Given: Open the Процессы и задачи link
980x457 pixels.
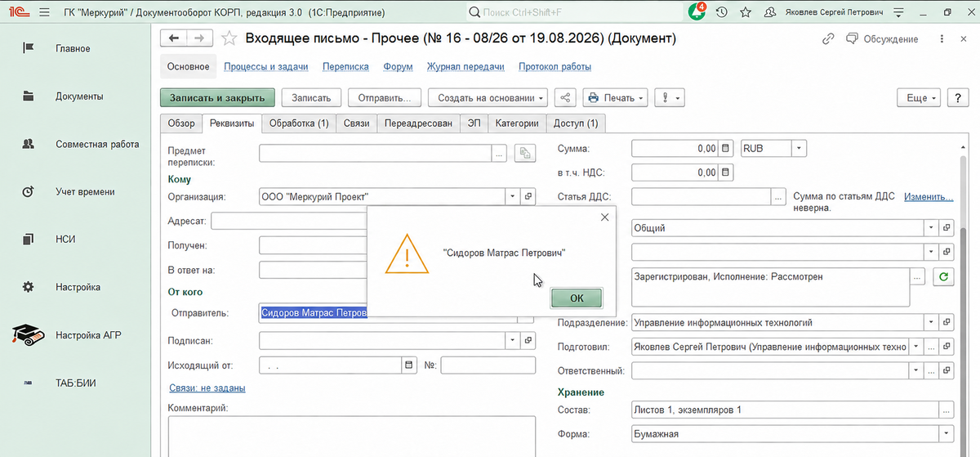Looking at the screenshot, I should tap(266, 67).
